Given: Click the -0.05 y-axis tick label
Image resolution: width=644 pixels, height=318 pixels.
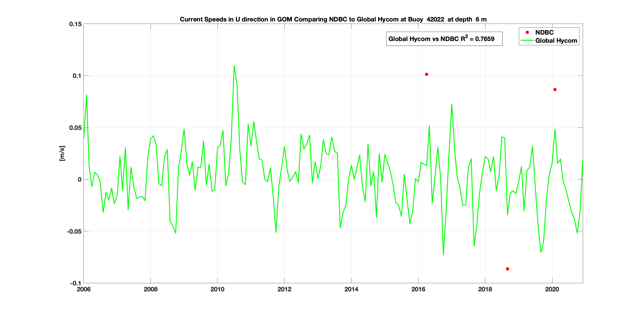Looking at the screenshot, I should pyautogui.click(x=74, y=231).
